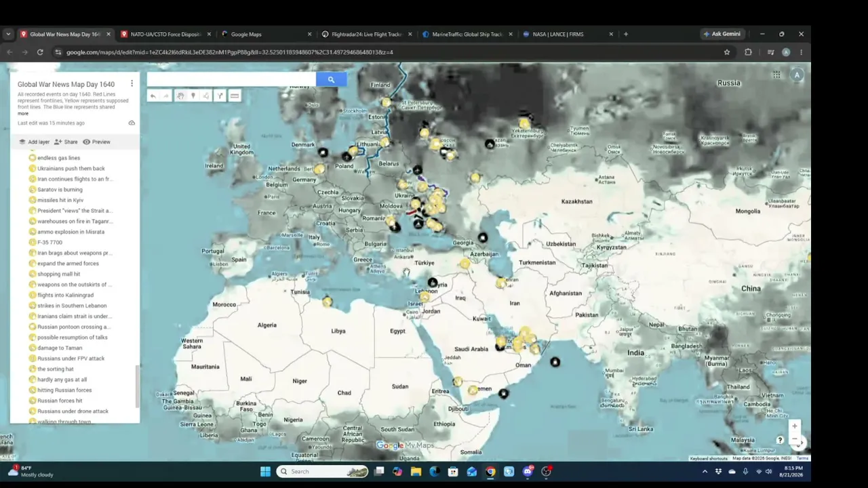Open the Google apps grid
868x488 pixels.
[776, 75]
